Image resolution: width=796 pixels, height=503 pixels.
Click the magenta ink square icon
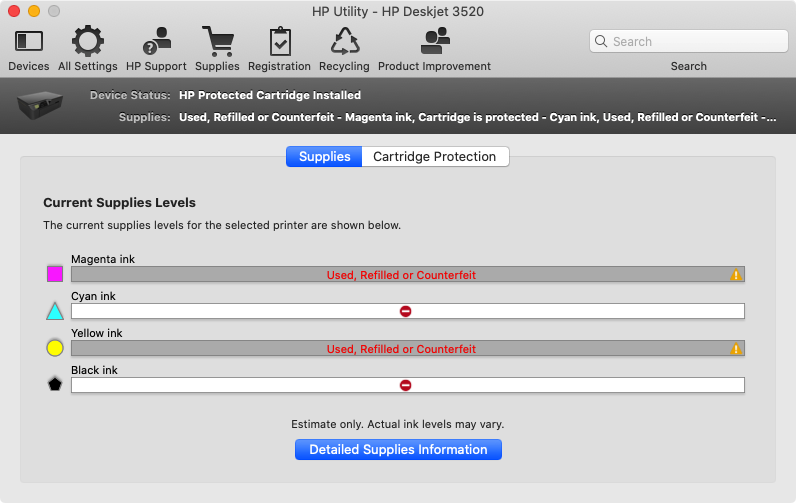(x=55, y=274)
